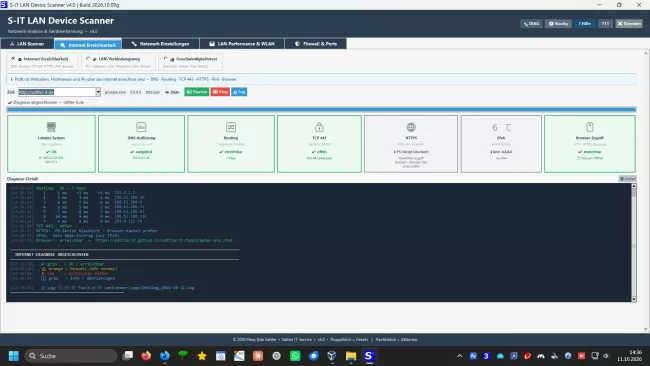Click the diagnose log scrollbar down arrow
650x366 pixels.
pos(634,299)
